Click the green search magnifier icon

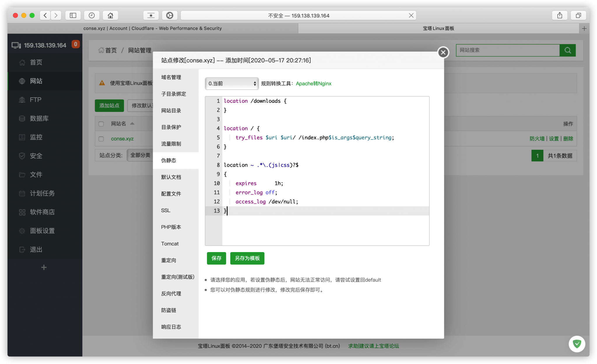(x=567, y=50)
